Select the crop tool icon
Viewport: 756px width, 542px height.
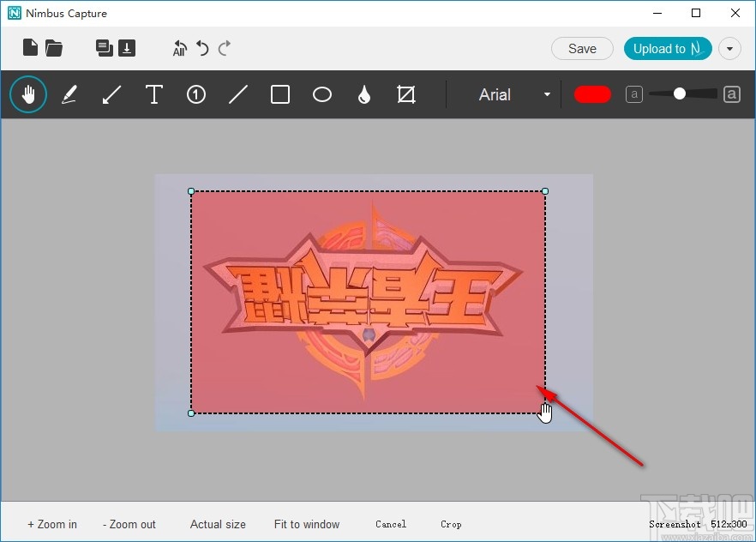click(x=406, y=94)
